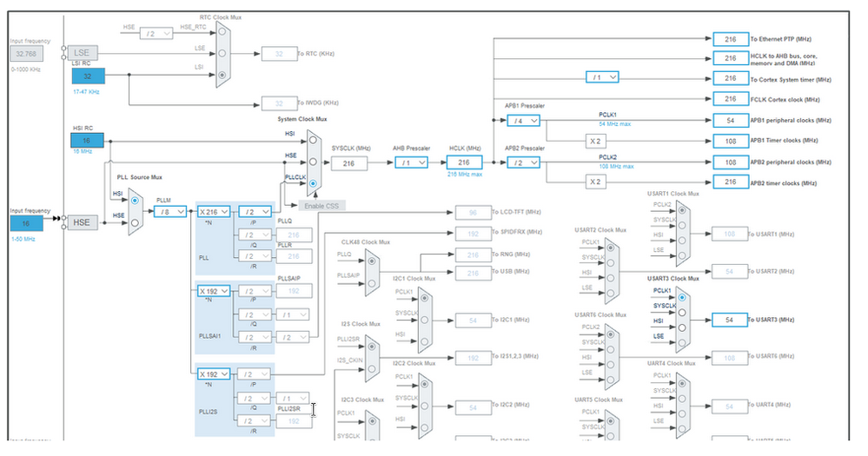Click the To IWDG (KHz) 32 value
Viewport: 868px width, 456px height.
pos(279,103)
